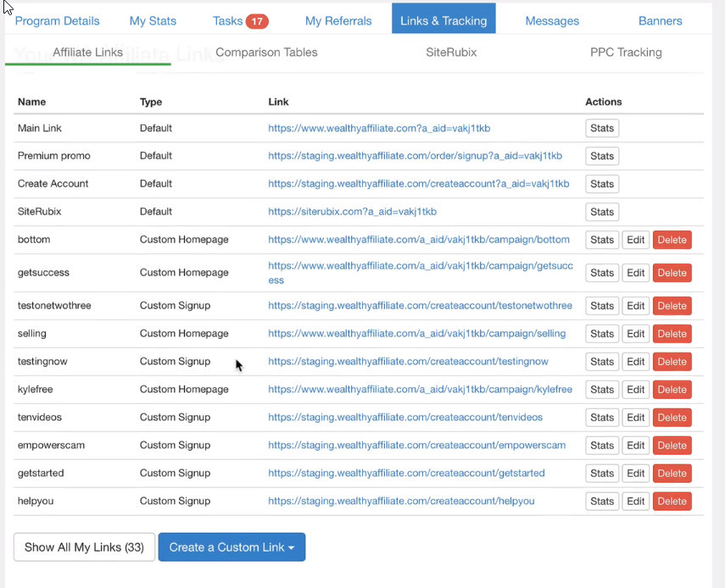
Task: View Stats for kylefree link
Action: coord(602,390)
